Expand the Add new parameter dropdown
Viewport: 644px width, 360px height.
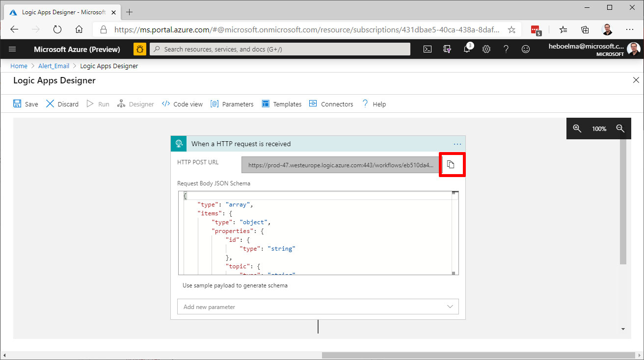coord(318,307)
